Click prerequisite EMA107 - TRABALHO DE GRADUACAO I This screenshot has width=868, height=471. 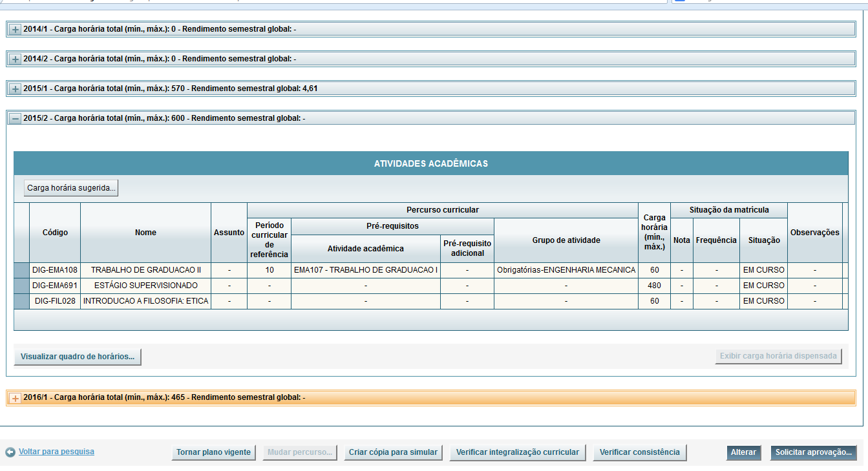tap(366, 270)
